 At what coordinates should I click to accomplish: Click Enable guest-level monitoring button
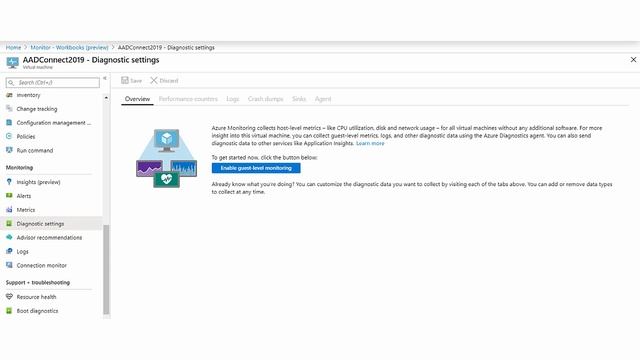click(x=256, y=168)
